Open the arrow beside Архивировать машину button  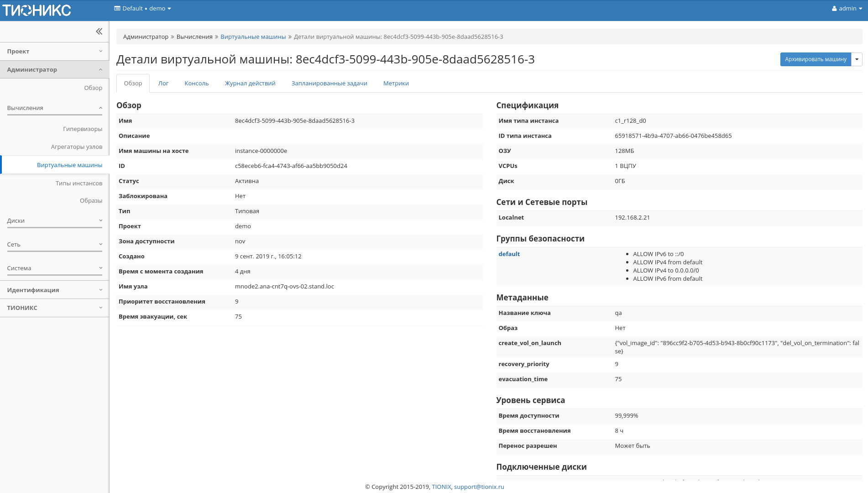coord(857,59)
